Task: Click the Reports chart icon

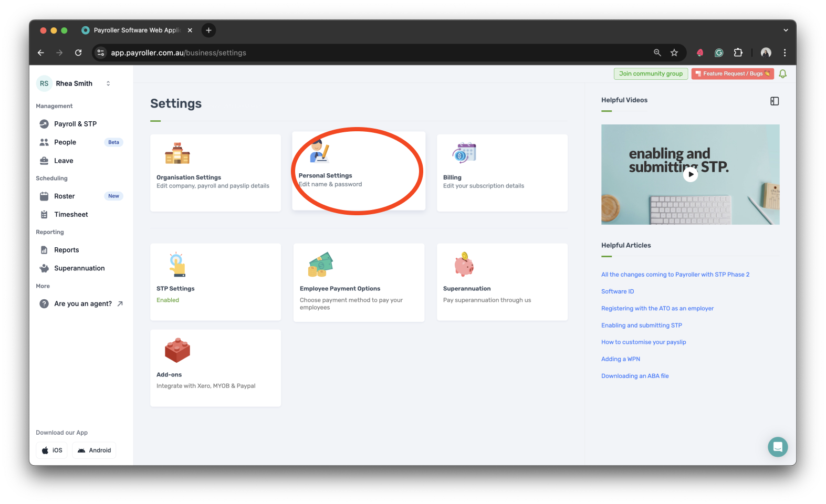Action: tap(44, 250)
